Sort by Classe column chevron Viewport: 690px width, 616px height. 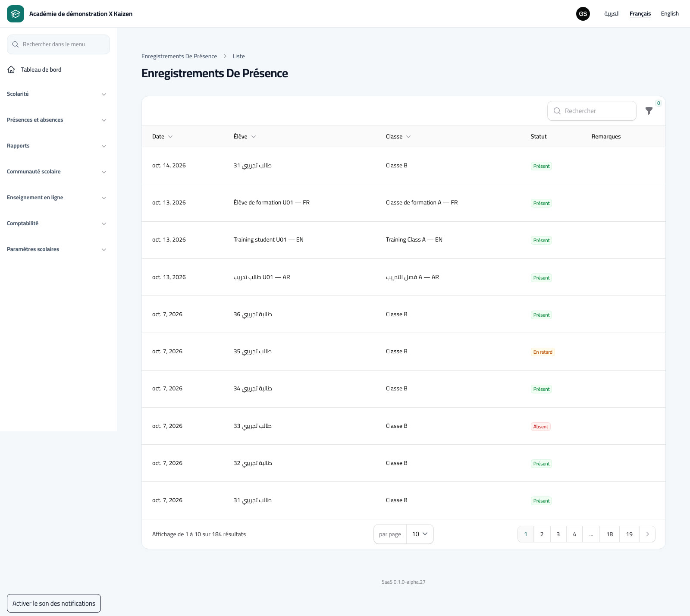click(408, 137)
